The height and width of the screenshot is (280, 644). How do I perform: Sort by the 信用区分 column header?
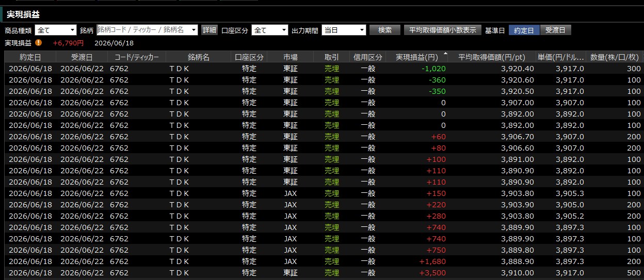pyautogui.click(x=368, y=57)
